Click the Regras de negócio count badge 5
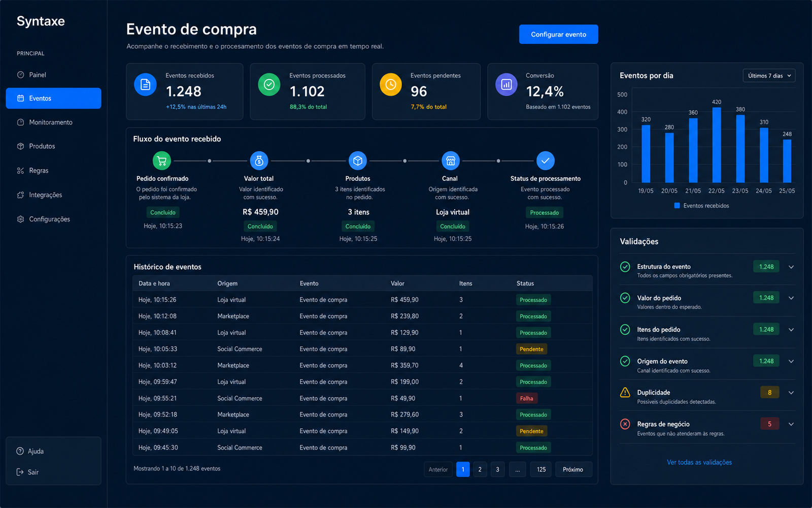The image size is (812, 508). (x=769, y=424)
